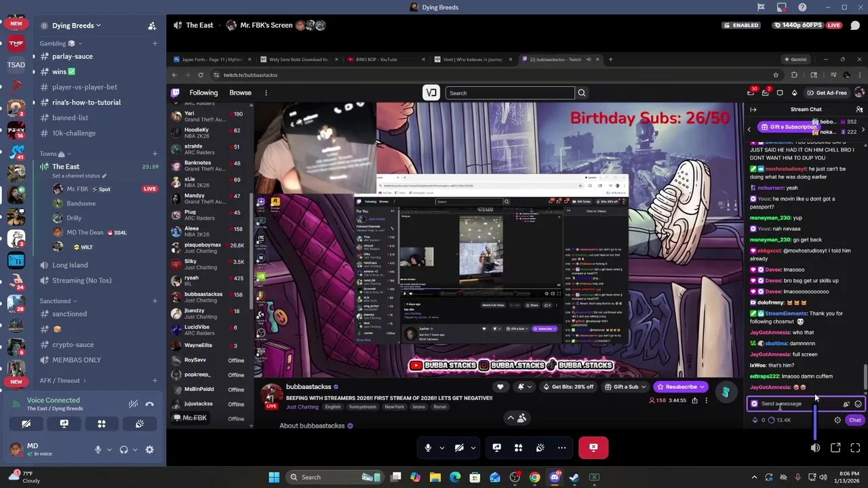Open the parlay-sauce channel
Image resolution: width=868 pixels, height=488 pixels.
[72, 56]
